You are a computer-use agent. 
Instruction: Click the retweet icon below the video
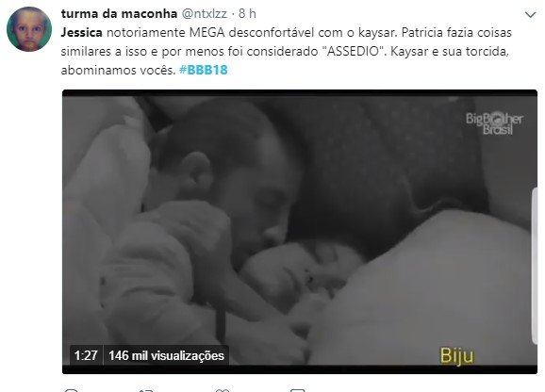(x=146, y=390)
